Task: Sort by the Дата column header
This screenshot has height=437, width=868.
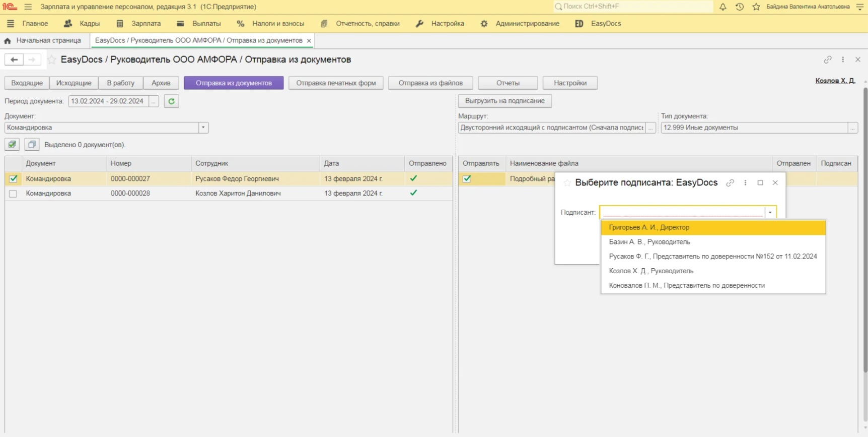Action: click(362, 164)
